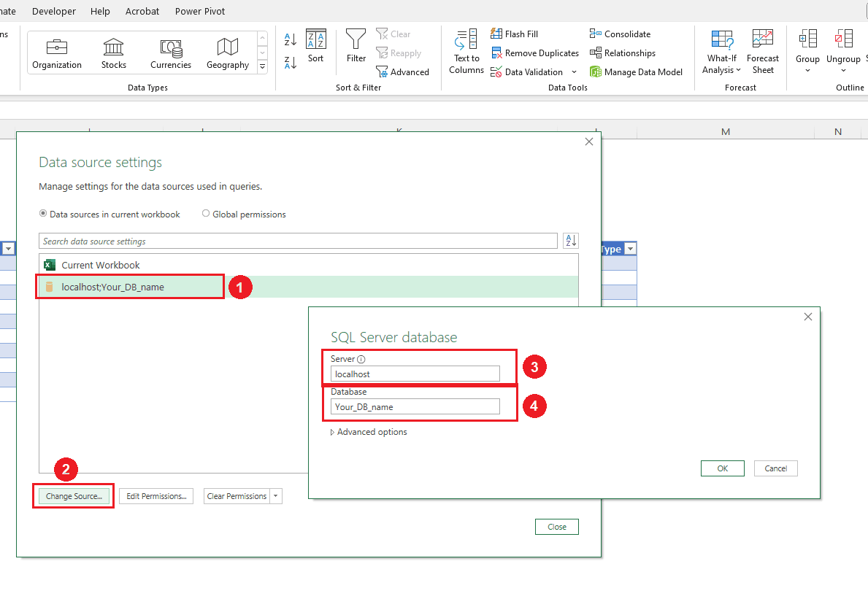Open the Clear Permissions dropdown arrow
Viewport: 868px width, 599px height.
point(276,496)
